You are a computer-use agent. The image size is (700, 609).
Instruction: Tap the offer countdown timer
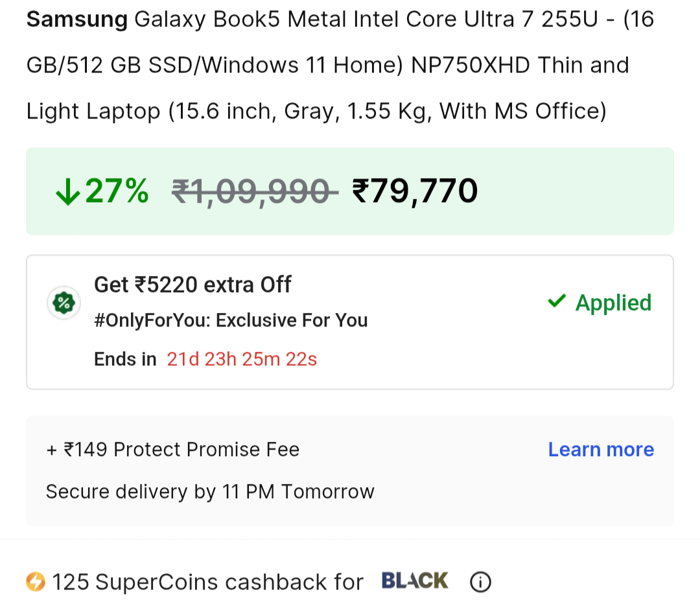tap(242, 359)
